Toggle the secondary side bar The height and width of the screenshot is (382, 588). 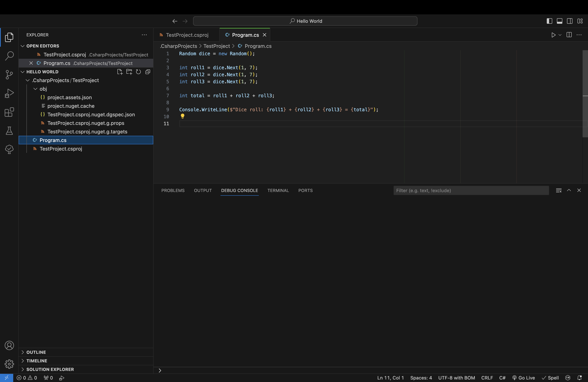tap(570, 21)
